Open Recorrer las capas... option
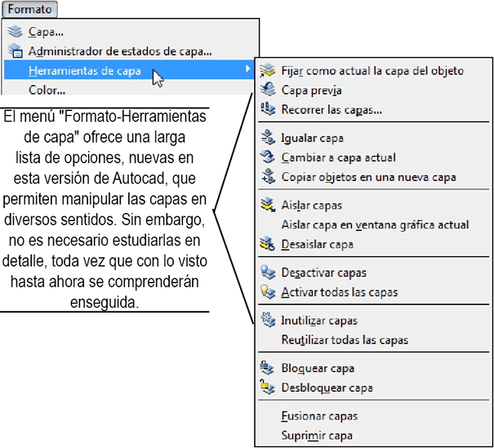 (x=332, y=110)
